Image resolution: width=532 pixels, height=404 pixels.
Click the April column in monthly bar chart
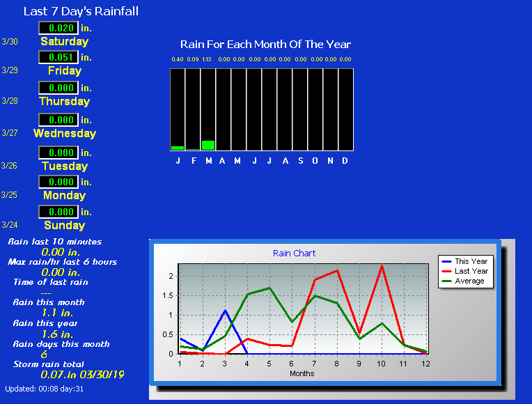pyautogui.click(x=224, y=109)
